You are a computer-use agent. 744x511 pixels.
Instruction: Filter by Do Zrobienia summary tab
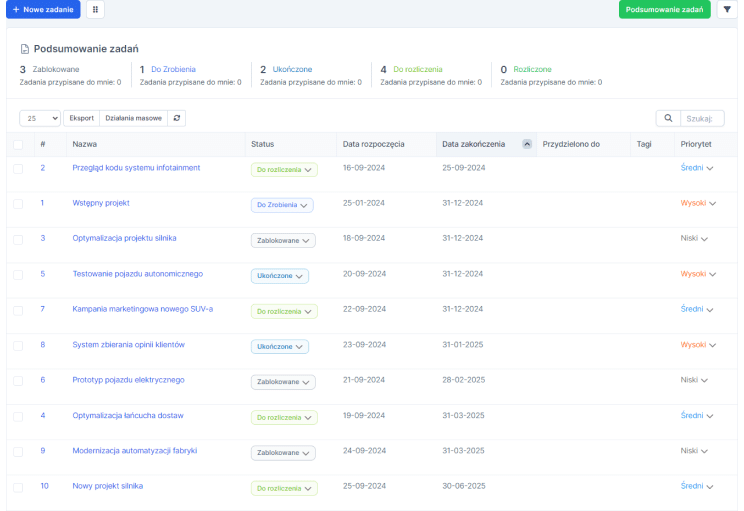pyautogui.click(x=173, y=69)
